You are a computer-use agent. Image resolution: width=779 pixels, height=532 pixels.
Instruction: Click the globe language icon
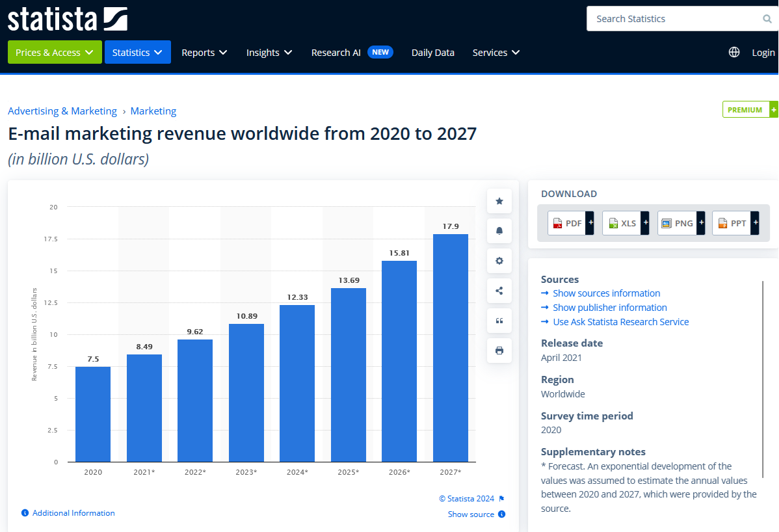coord(734,53)
